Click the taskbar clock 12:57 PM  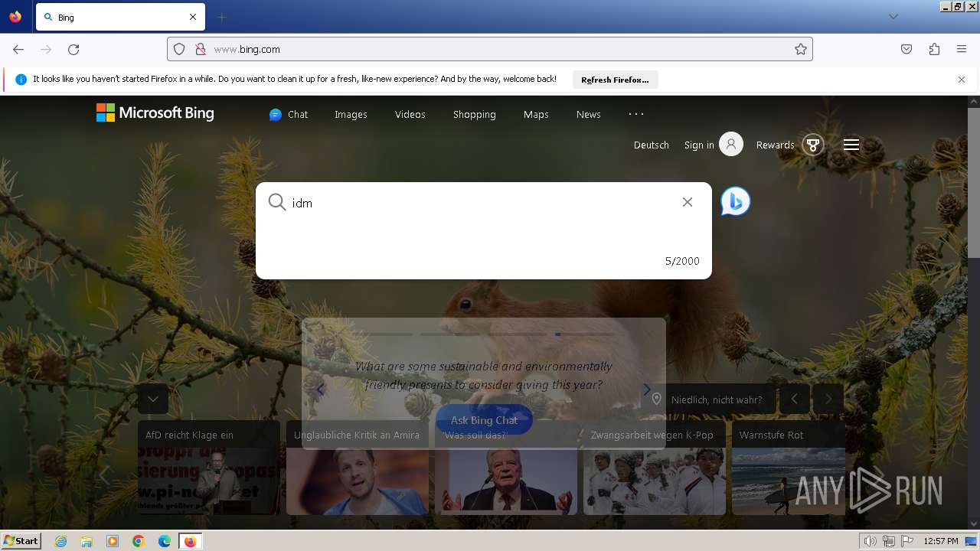click(x=941, y=541)
